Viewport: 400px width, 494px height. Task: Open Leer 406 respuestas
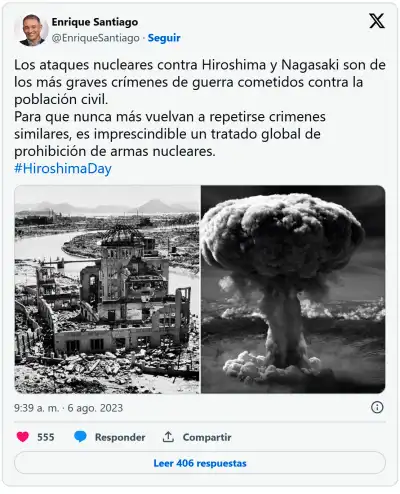point(200,463)
